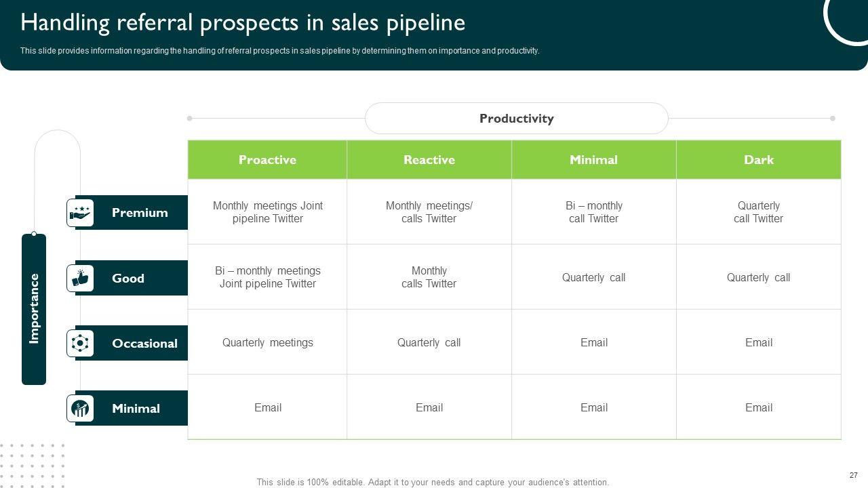Click the slide title about referral prospects

click(243, 23)
